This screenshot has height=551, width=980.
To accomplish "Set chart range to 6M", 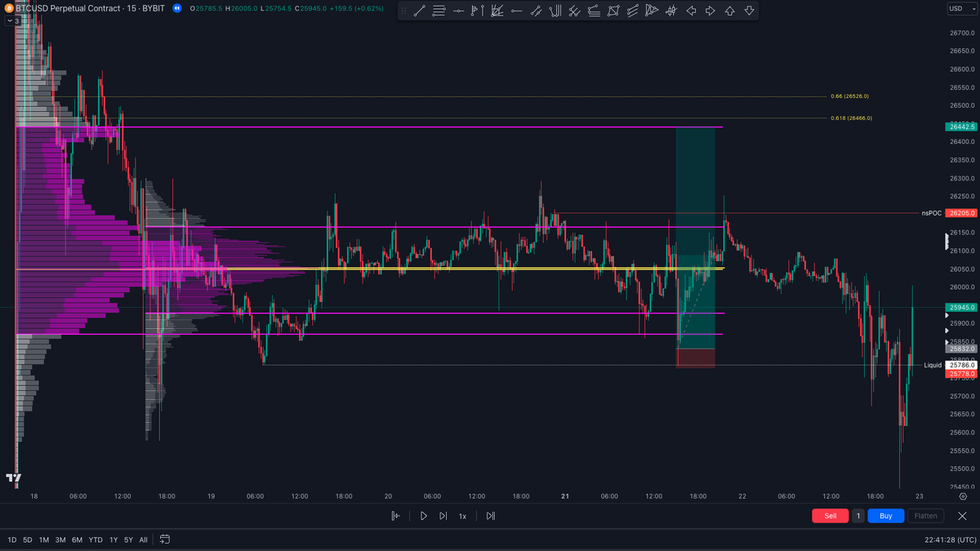I will pos(77,540).
